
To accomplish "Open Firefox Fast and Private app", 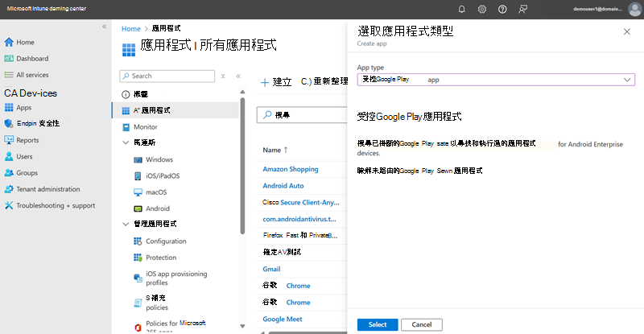I will [x=299, y=235].
